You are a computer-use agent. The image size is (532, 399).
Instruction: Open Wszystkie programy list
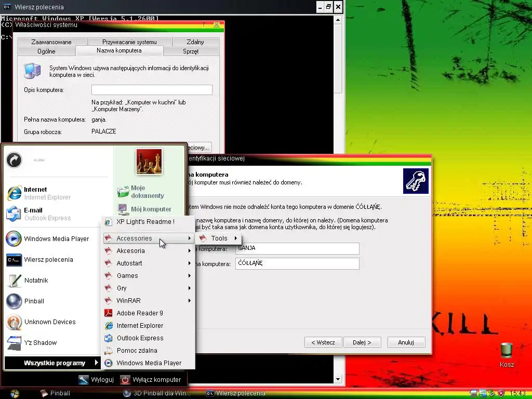click(x=52, y=363)
